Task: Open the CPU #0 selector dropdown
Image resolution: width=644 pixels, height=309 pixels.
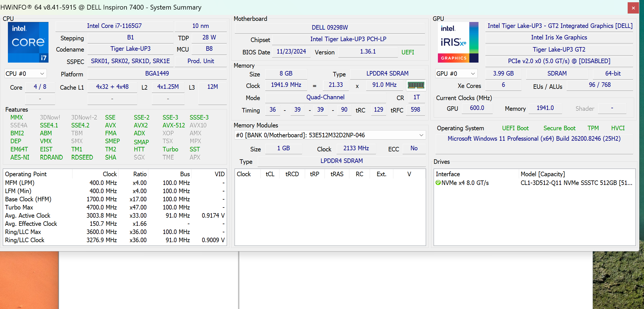Action: [x=25, y=74]
